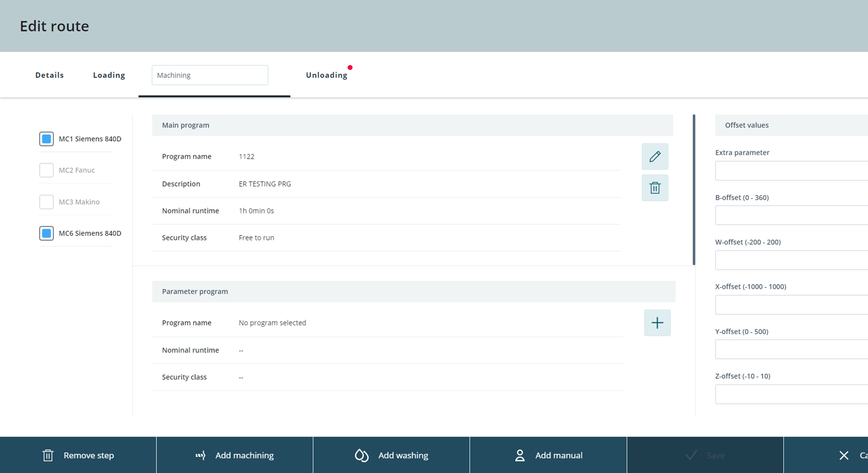The width and height of the screenshot is (868, 473).
Task: Open the Loading tab
Action: [109, 75]
